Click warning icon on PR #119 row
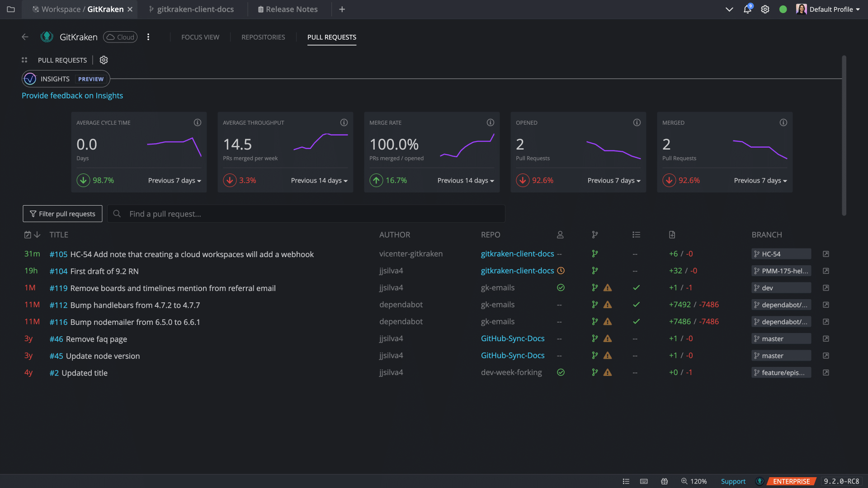This screenshot has width=868, height=488. (608, 288)
